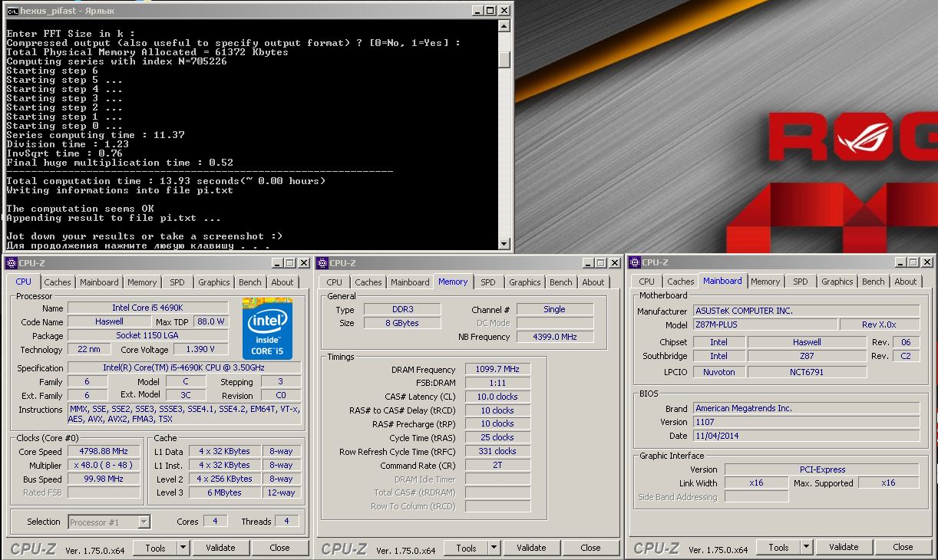This screenshot has width=938, height=560.
Task: Click Validate in the CPU window
Action: pyautogui.click(x=220, y=548)
